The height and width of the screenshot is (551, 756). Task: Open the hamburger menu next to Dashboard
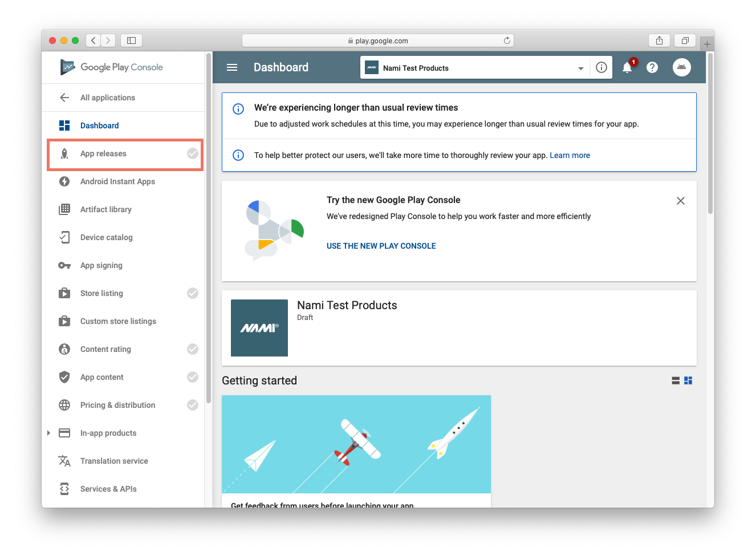pyautogui.click(x=232, y=67)
